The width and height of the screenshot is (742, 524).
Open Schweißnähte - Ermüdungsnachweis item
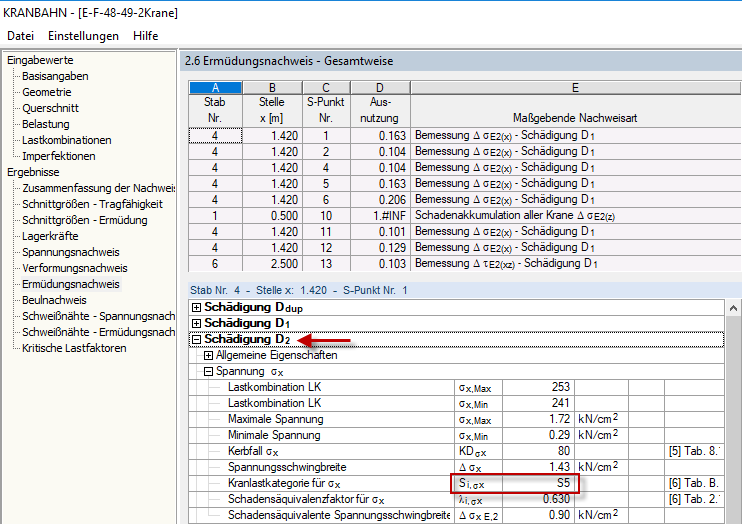(98, 332)
